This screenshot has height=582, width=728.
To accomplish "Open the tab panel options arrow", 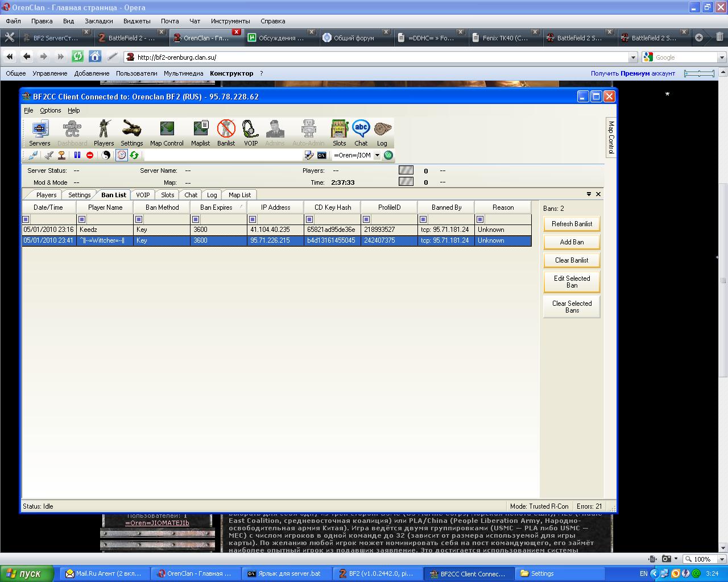I will click(589, 194).
